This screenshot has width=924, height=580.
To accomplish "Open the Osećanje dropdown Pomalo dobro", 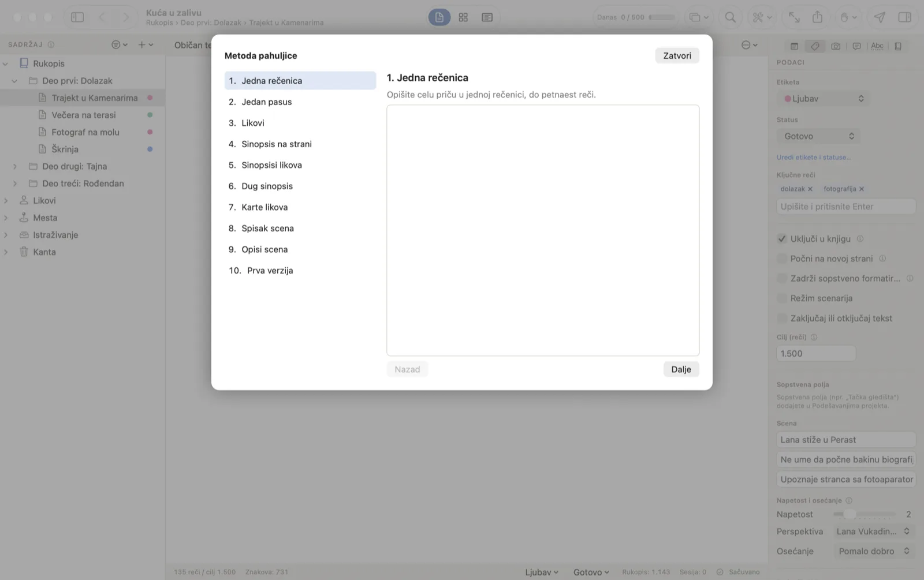I will (x=874, y=551).
